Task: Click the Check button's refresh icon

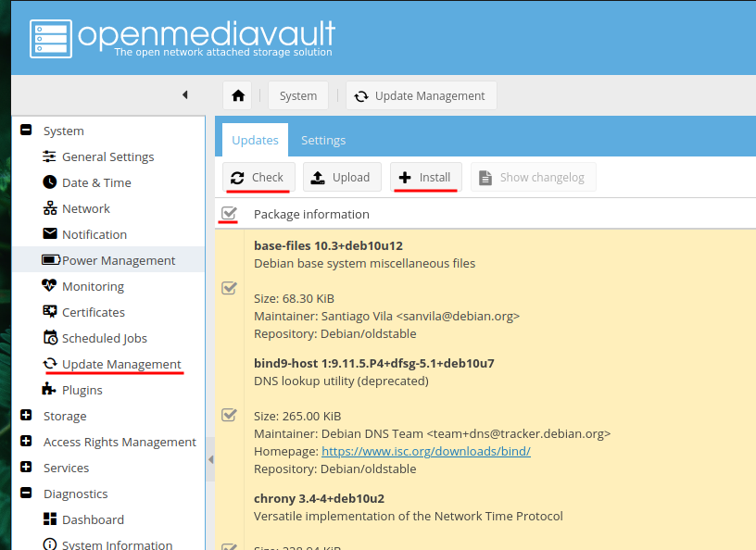Action: [x=237, y=178]
